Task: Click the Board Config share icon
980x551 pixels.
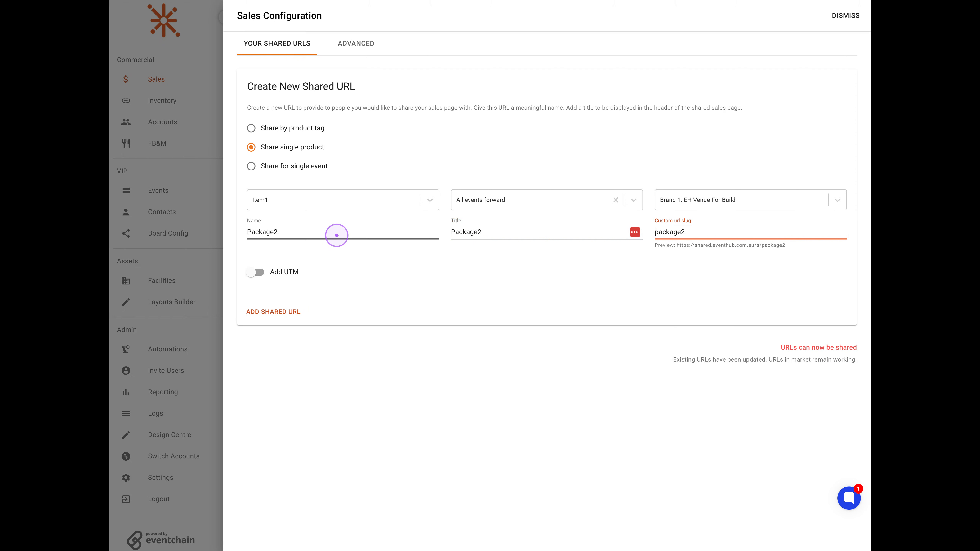Action: pos(126,233)
